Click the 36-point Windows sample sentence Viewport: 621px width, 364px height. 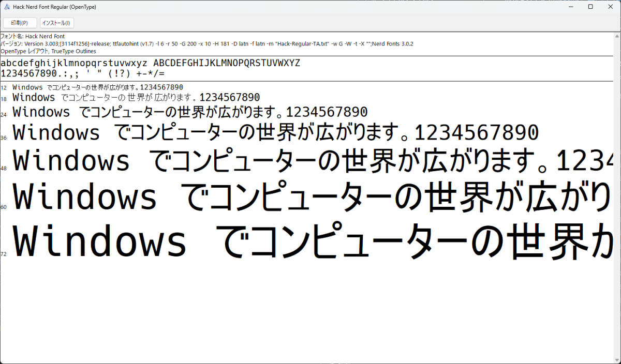(x=276, y=133)
